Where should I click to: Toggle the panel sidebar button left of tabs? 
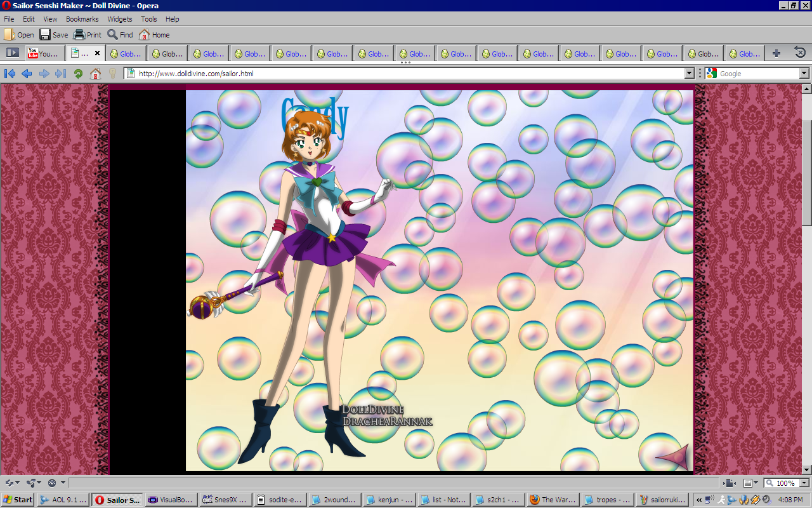coord(12,53)
